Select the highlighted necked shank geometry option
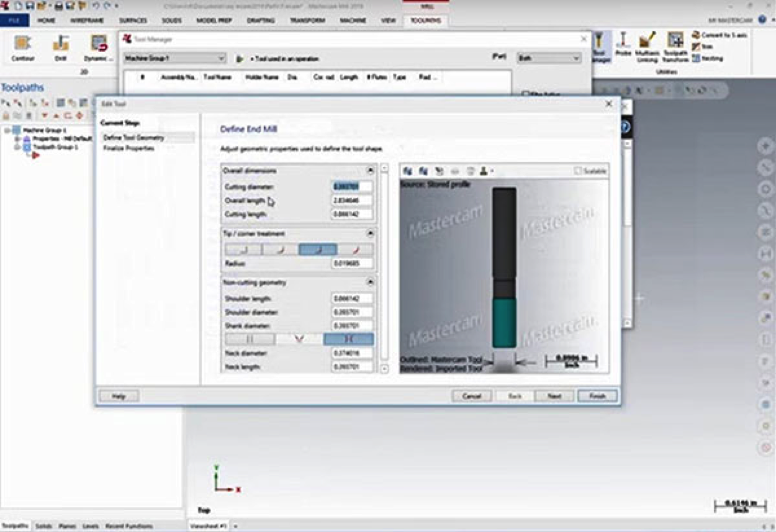This screenshot has height=532, width=776. pyautogui.click(x=349, y=340)
